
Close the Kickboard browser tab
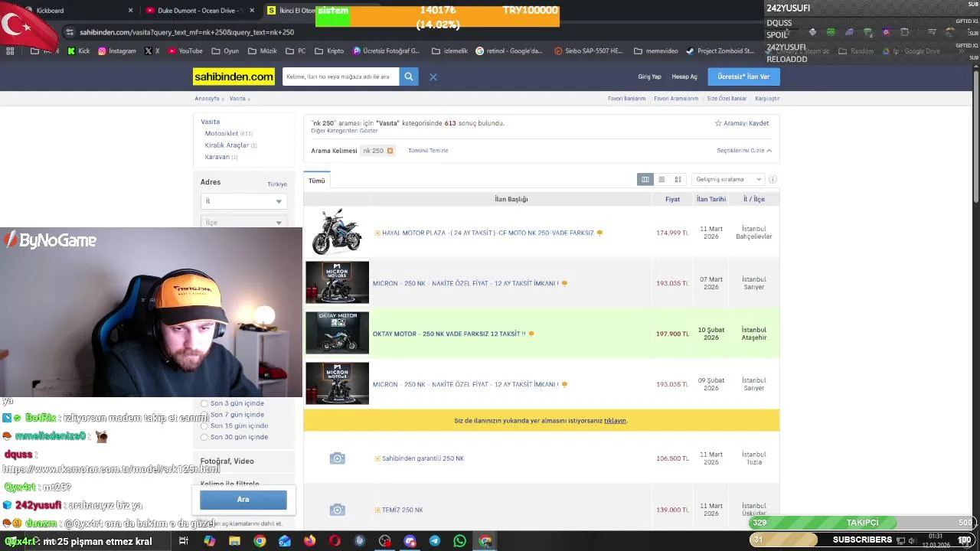130,11
